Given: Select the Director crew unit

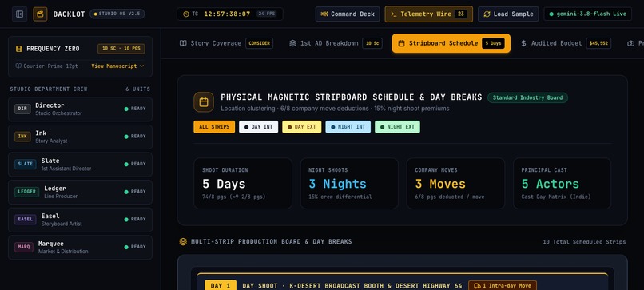Looking at the screenshot, I should pos(80,109).
